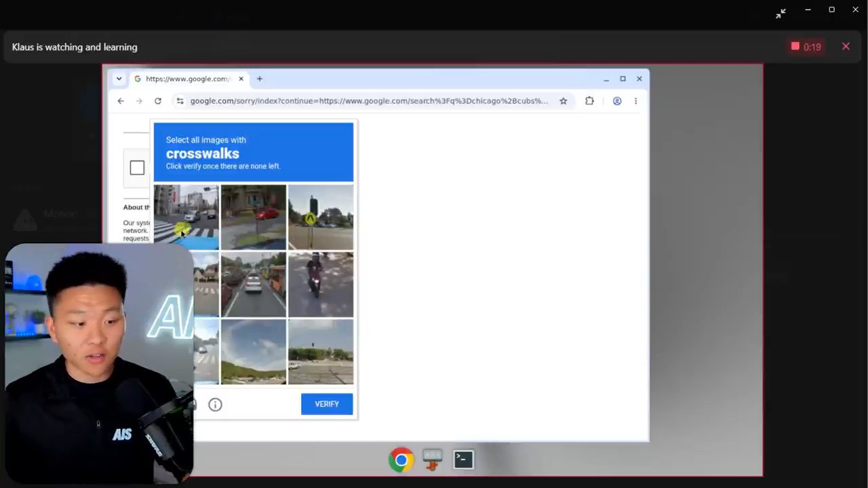
Task: Click the VERIFY button
Action: tap(327, 404)
